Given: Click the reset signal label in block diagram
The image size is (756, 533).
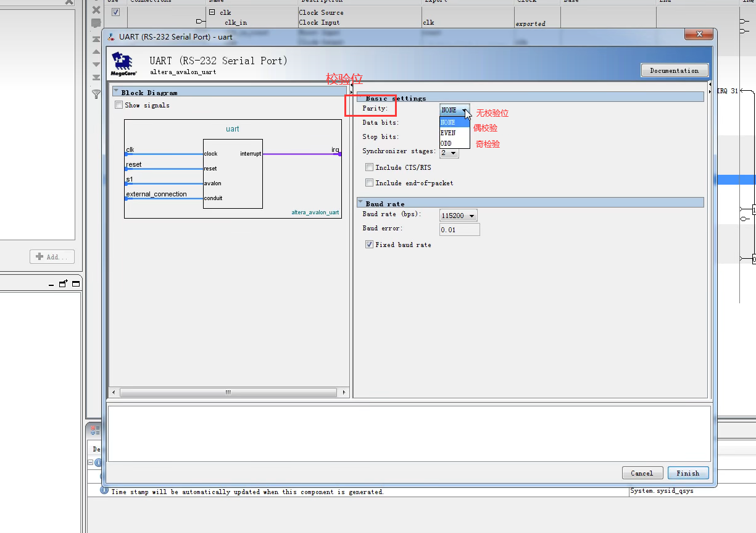Looking at the screenshot, I should [x=133, y=164].
